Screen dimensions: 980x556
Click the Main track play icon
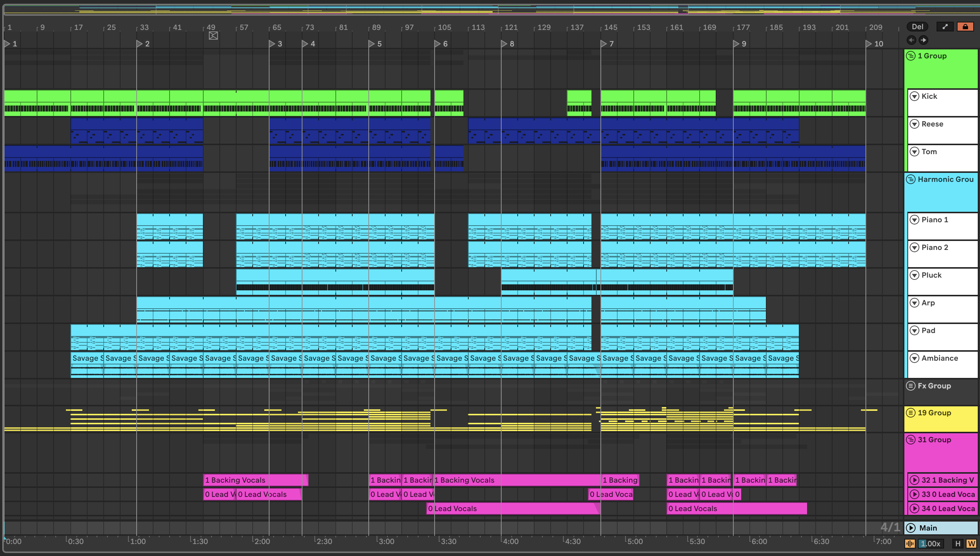[911, 528]
